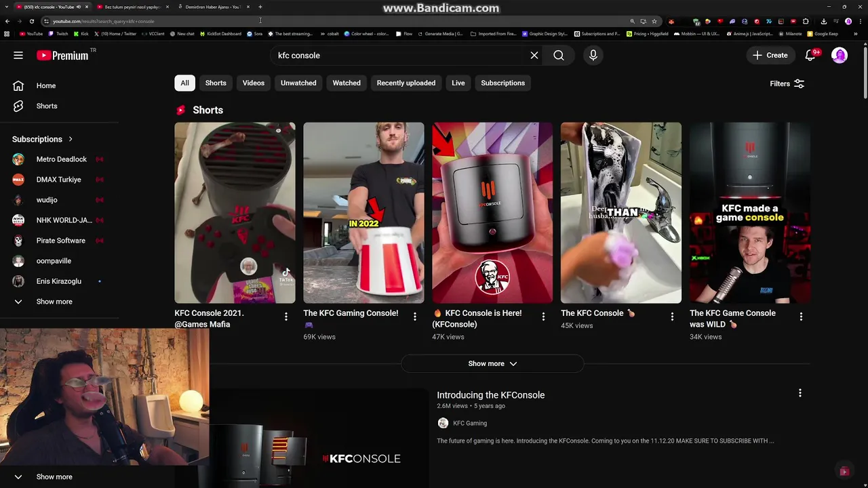Viewport: 868px width, 488px height.
Task: Open the YouTube guide hamburger menu
Action: 18,56
